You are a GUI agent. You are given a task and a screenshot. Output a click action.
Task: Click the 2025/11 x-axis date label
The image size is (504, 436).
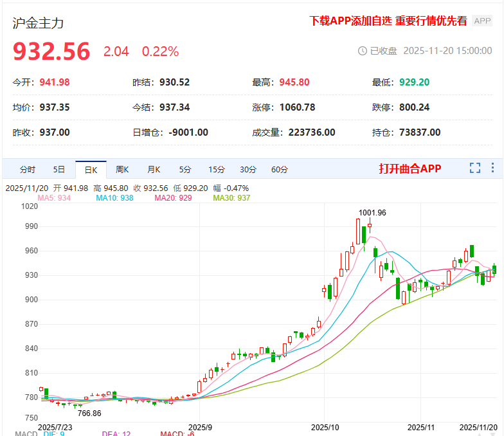420,428
